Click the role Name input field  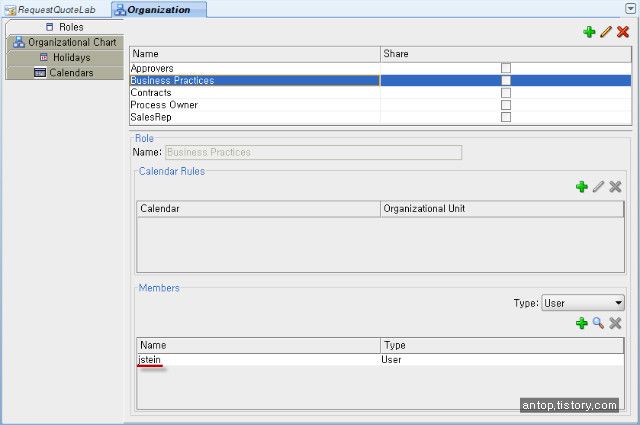click(x=313, y=152)
